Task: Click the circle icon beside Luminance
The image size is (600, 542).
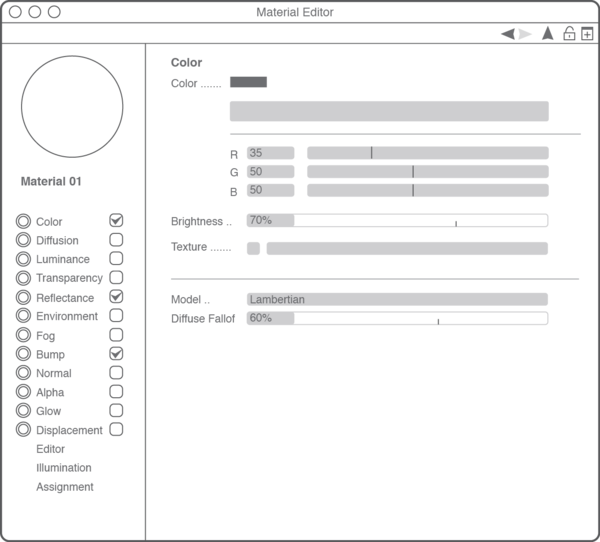Action: coord(23,259)
